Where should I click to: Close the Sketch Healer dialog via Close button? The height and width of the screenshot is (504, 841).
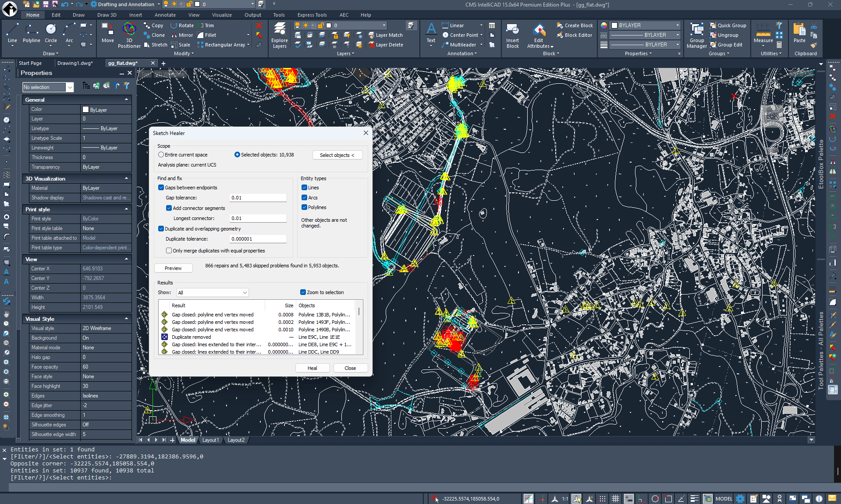click(350, 368)
